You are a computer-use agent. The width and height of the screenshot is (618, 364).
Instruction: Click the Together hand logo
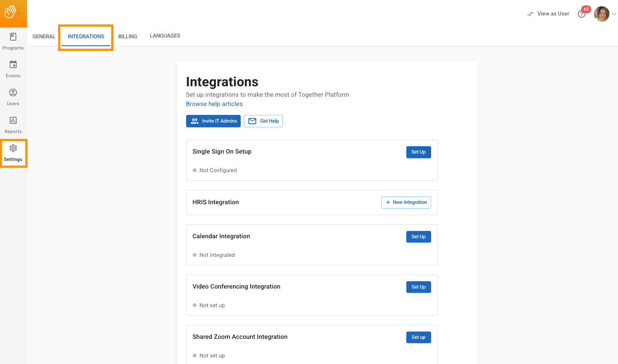point(10,12)
